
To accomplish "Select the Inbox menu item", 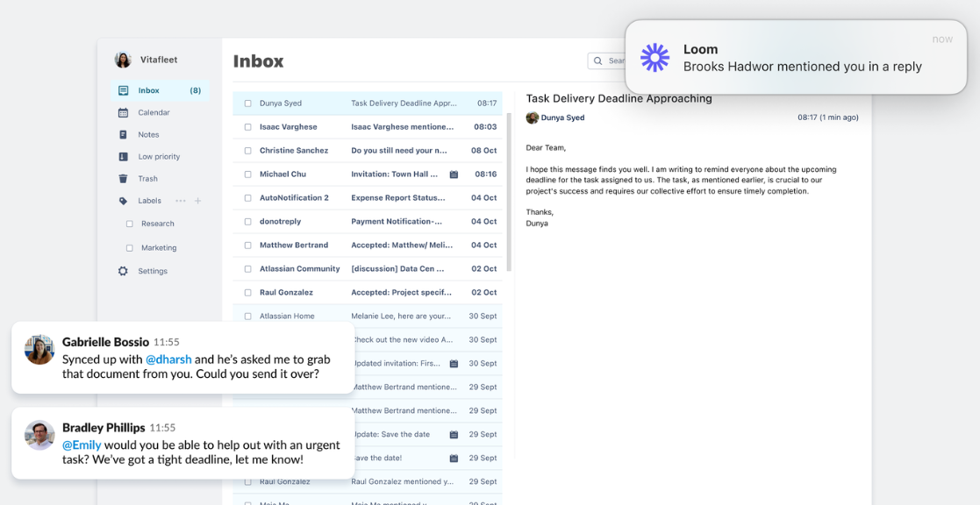I will click(149, 90).
